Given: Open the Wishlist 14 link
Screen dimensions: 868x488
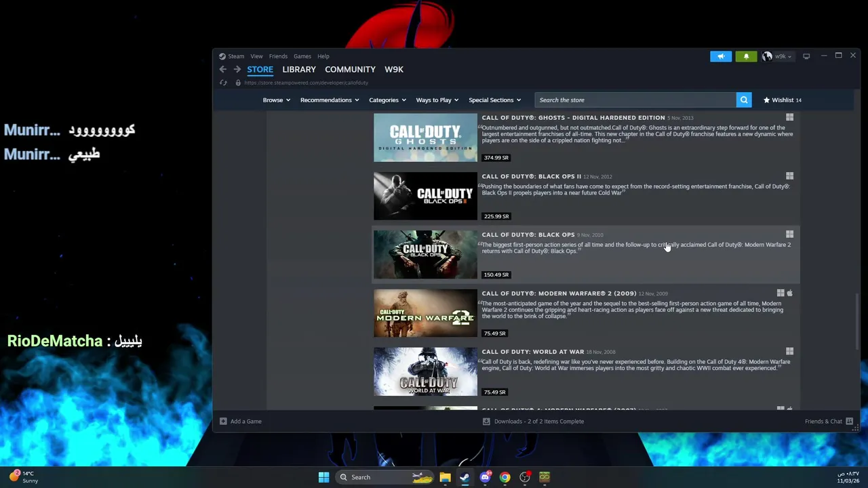Looking at the screenshot, I should (782, 100).
